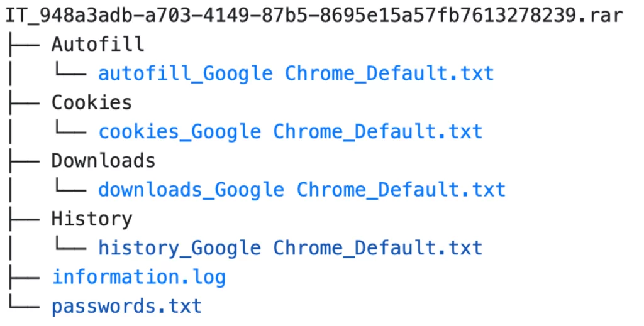Open history_Google Chrome_Default.txt file
The height and width of the screenshot is (326, 644).
click(290, 247)
